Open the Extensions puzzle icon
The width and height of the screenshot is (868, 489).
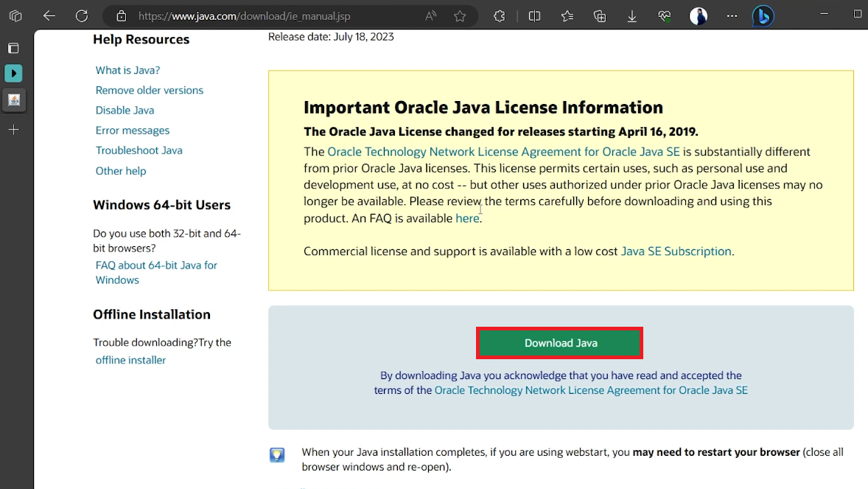(500, 16)
